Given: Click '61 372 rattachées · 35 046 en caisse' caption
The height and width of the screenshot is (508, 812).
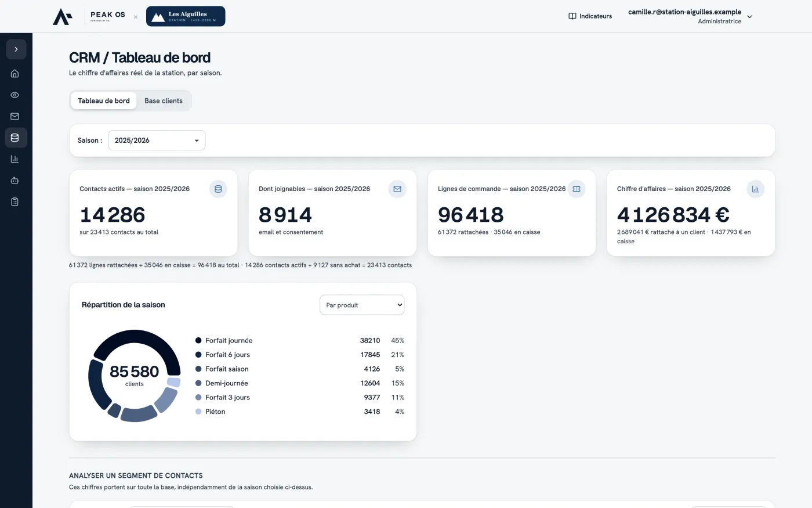Looking at the screenshot, I should (x=489, y=232).
